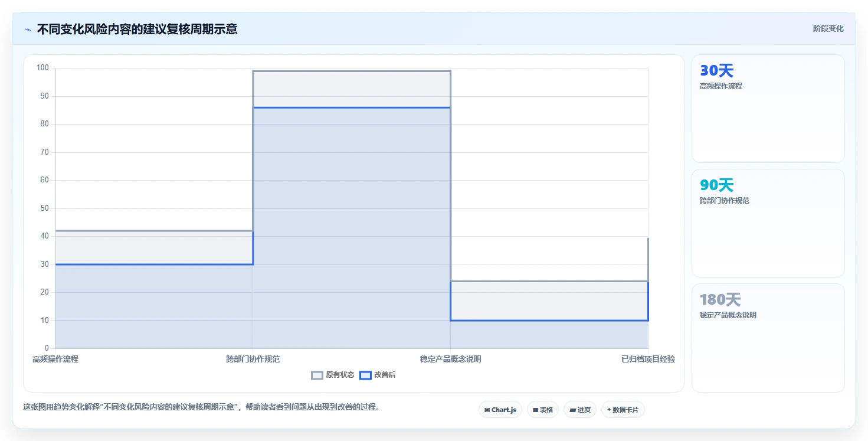Click the 50 value on the y-axis
The height and width of the screenshot is (441, 868).
tap(44, 208)
